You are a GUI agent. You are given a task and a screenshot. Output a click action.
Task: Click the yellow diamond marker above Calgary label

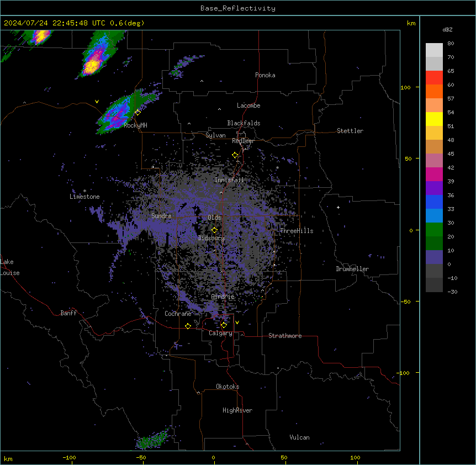click(224, 325)
